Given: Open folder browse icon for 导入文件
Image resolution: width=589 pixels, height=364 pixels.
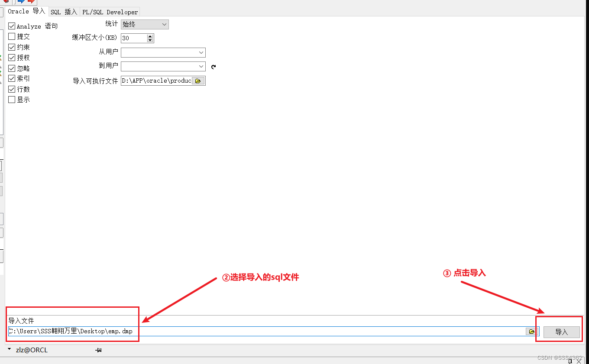Looking at the screenshot, I should click(532, 332).
